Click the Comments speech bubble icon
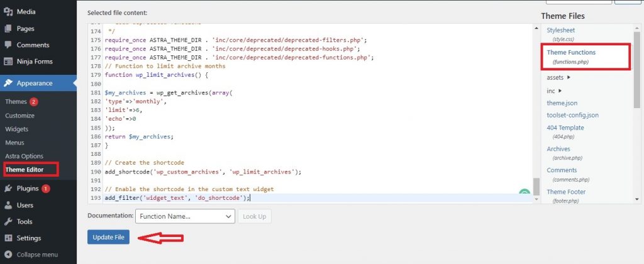This screenshot has width=644, height=264. pyautogui.click(x=8, y=45)
